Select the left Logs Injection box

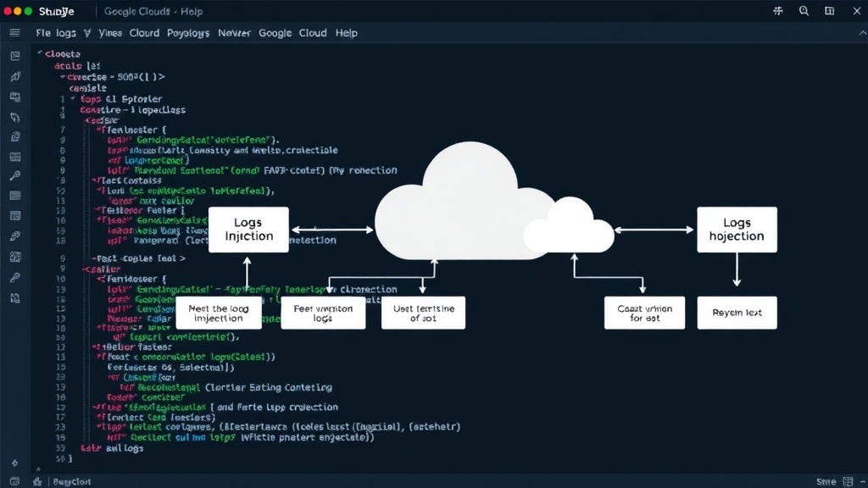click(248, 230)
